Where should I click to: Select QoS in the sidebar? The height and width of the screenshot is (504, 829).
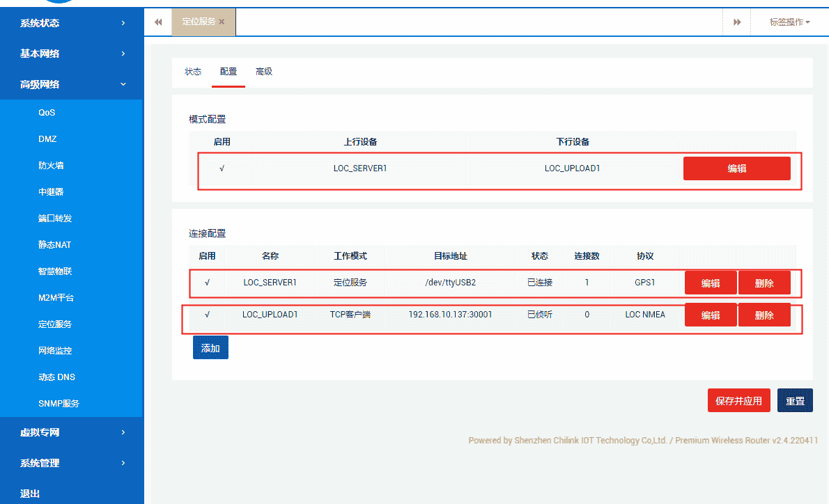46,112
